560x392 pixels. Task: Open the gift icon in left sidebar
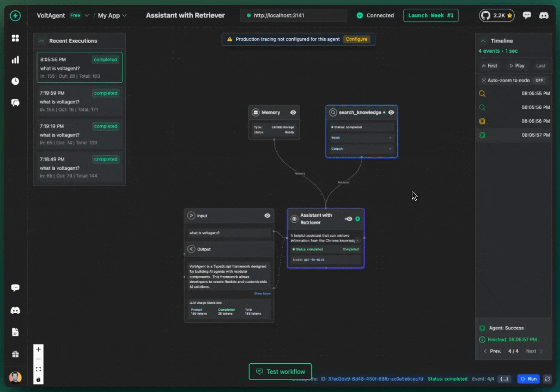click(15, 354)
